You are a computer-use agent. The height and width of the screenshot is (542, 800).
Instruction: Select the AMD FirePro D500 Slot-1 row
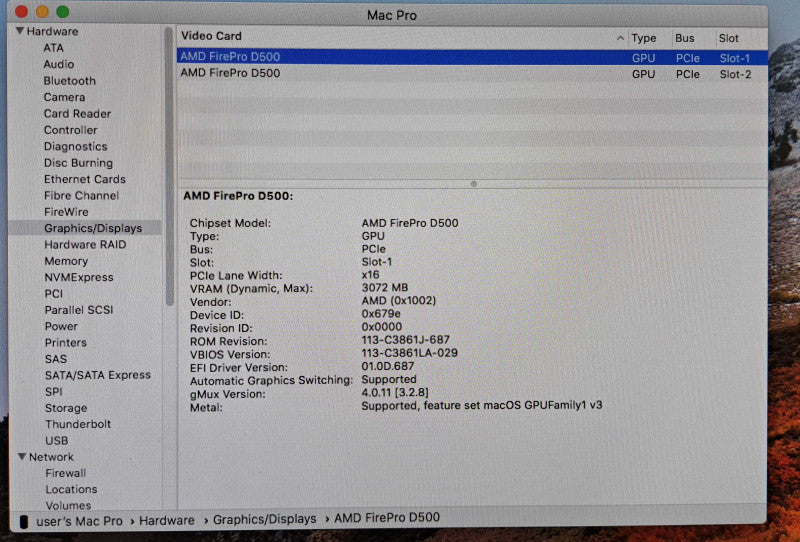tap(472, 57)
